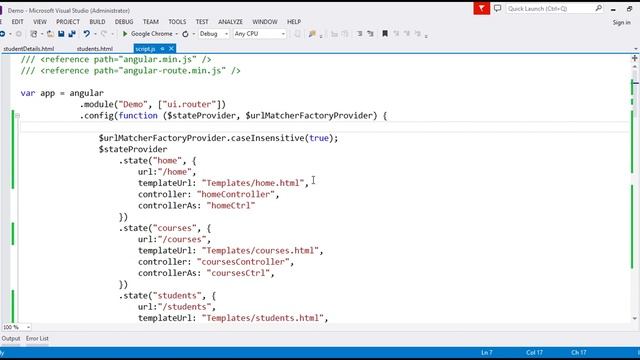The width and height of the screenshot is (640, 360).
Task: Click the Refresh browser icon
Action: [185, 34]
